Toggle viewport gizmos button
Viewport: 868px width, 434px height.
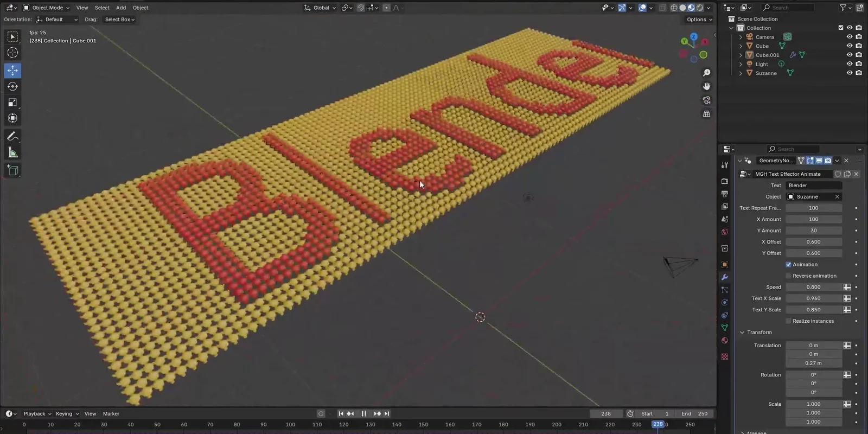click(622, 8)
